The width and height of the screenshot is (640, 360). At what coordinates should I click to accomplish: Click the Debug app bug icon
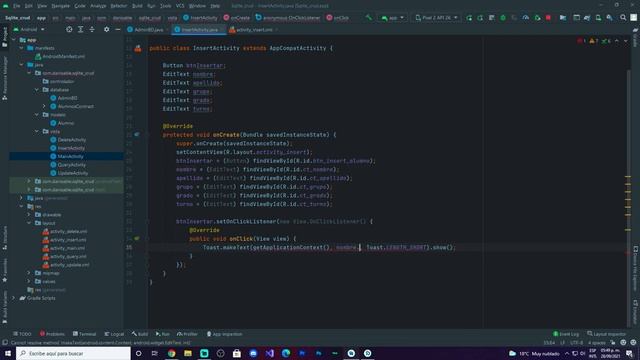tap(503, 18)
